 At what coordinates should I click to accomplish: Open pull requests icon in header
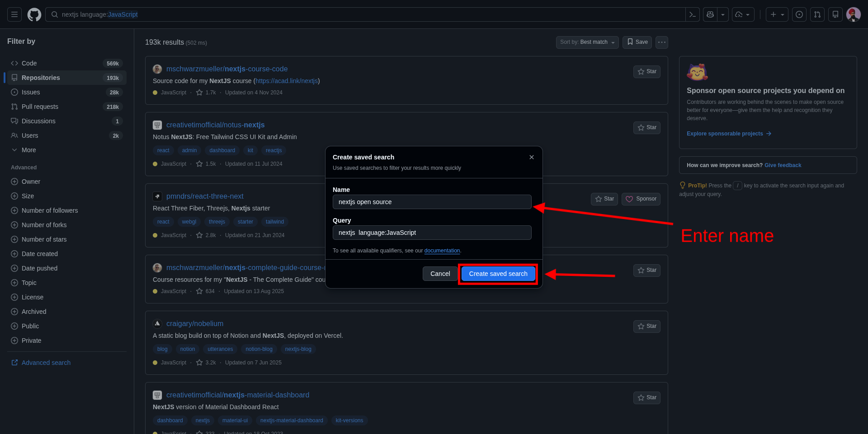coord(817,14)
